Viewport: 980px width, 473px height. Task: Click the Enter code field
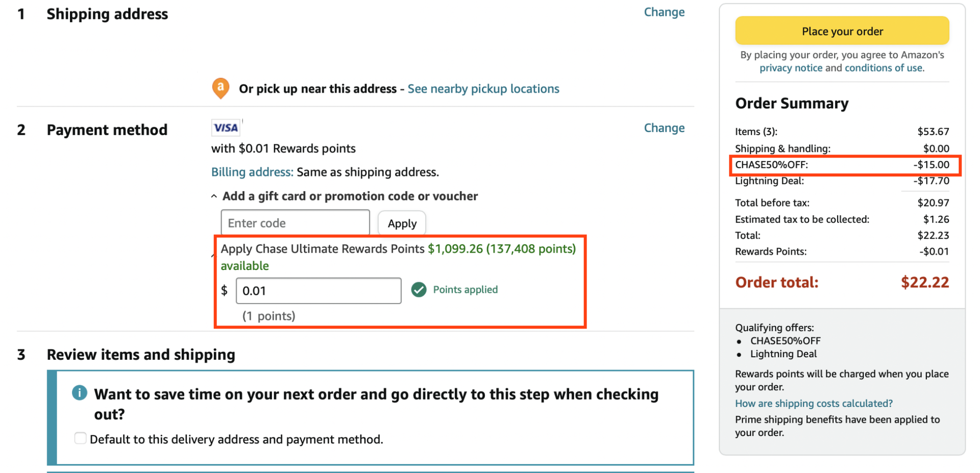tap(295, 222)
